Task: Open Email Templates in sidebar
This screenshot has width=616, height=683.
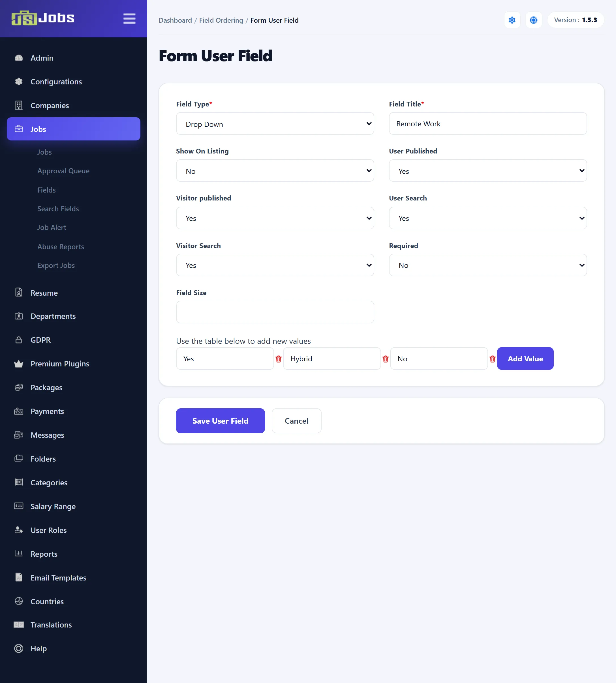Action: (58, 578)
